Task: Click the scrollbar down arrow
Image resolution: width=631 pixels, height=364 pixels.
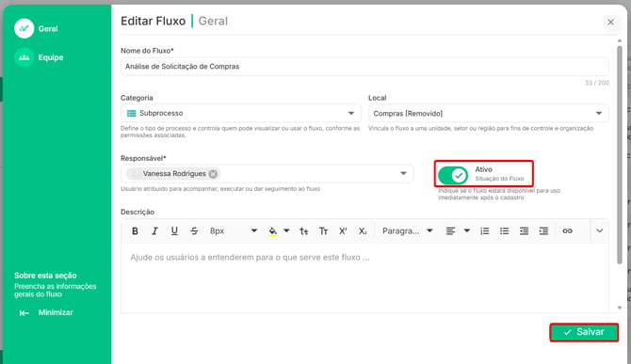Action: click(620, 309)
